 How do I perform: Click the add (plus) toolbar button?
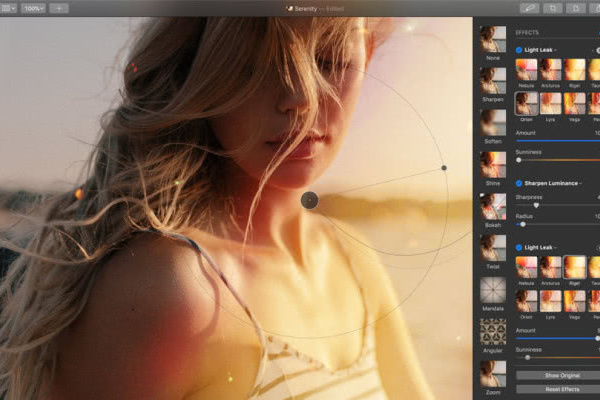[59, 8]
